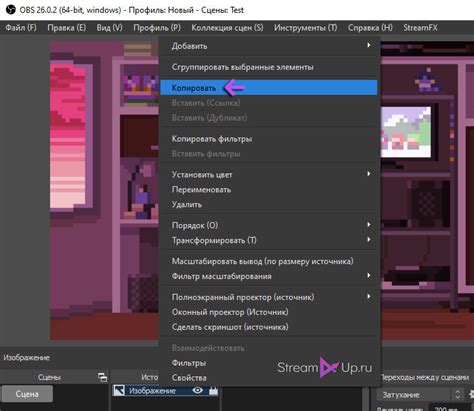This screenshot has height=411, width=474.
Task: Expand the Установить цвет submenu
Action: [x=269, y=174]
